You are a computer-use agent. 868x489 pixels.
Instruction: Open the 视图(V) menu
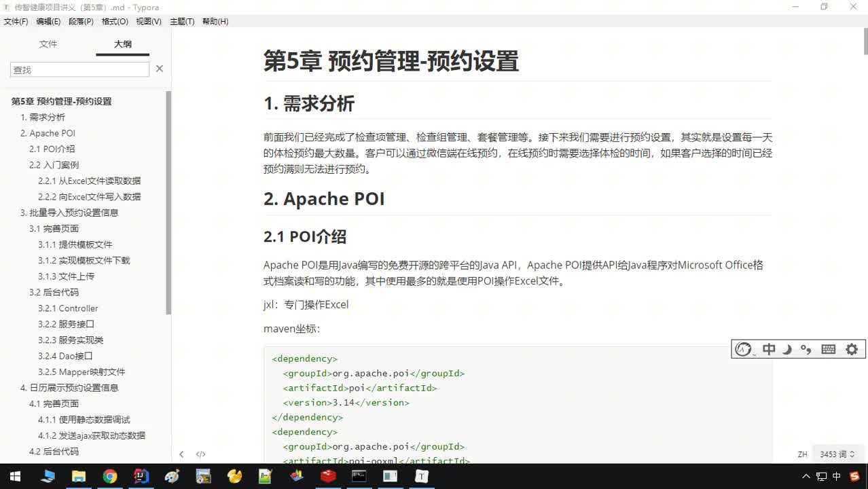click(x=149, y=22)
